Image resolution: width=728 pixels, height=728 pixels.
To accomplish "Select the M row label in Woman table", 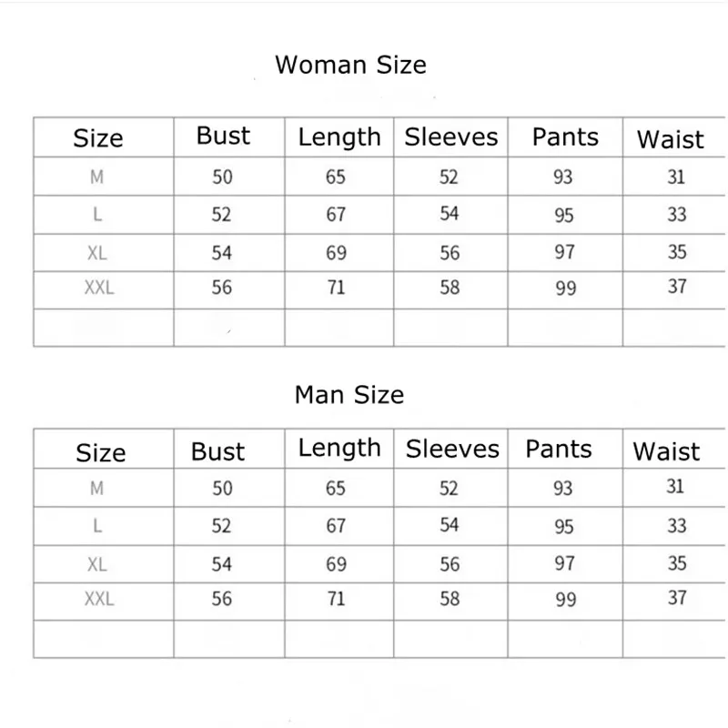I will tap(96, 177).
